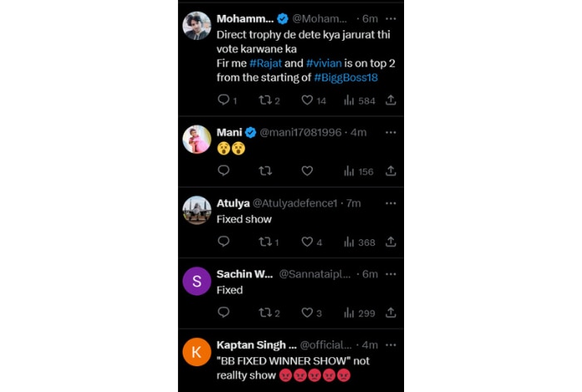Open Mani's profile picture
582x392 pixels.
[197, 140]
